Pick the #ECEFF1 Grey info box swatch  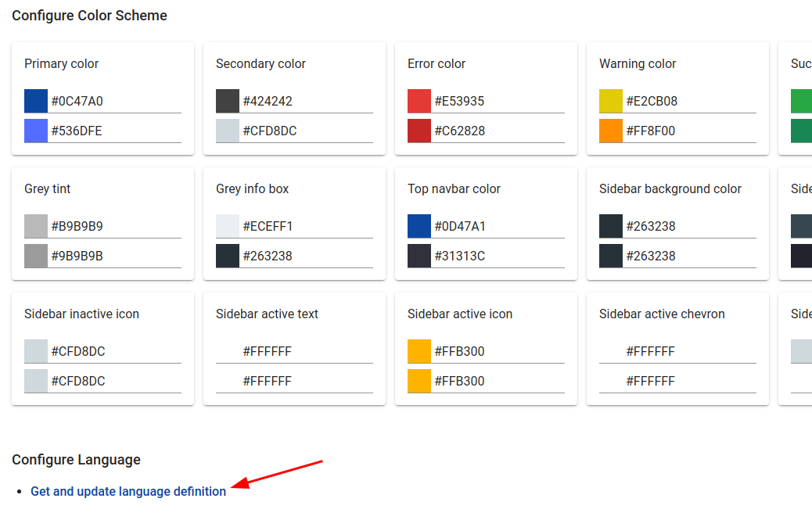[228, 226]
